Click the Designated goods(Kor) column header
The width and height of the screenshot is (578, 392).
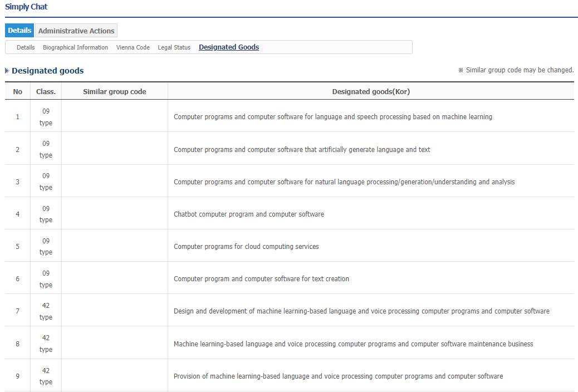[x=370, y=91]
